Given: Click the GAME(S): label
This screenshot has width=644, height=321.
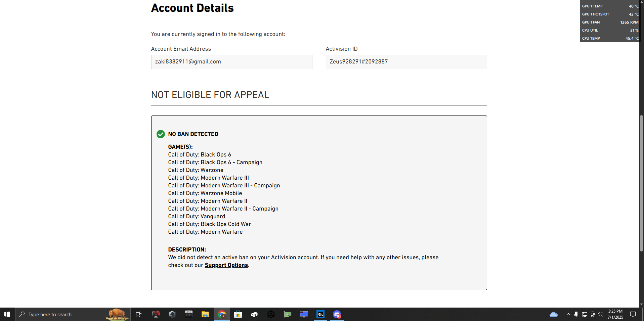Looking at the screenshot, I should click(180, 147).
